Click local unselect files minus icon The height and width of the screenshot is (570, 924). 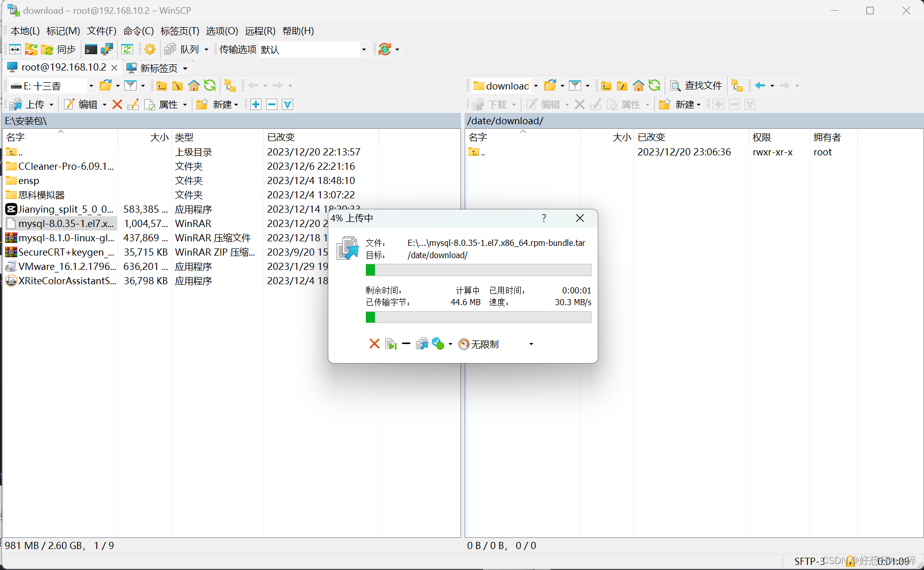pos(272,104)
